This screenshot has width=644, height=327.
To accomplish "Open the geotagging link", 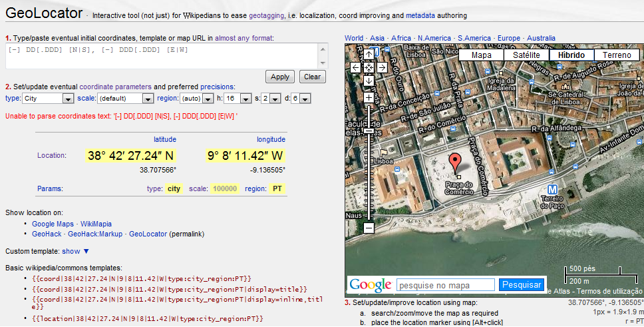I will [266, 15].
